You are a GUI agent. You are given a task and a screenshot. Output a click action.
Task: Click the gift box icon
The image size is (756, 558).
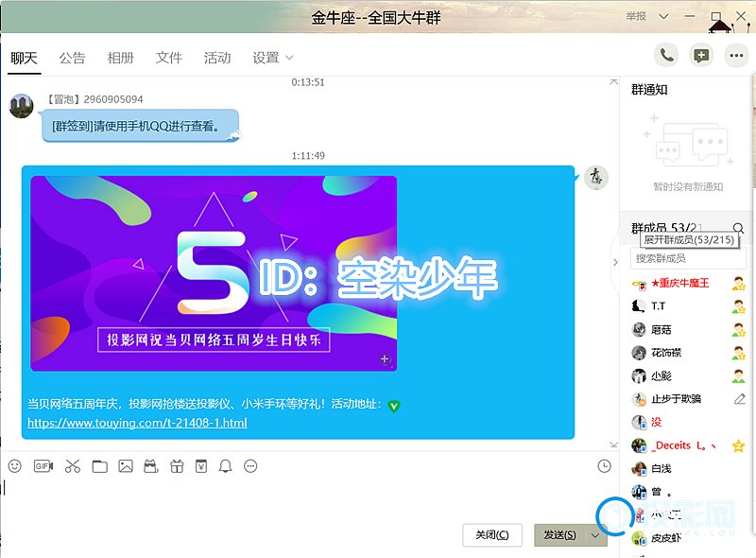(x=177, y=466)
